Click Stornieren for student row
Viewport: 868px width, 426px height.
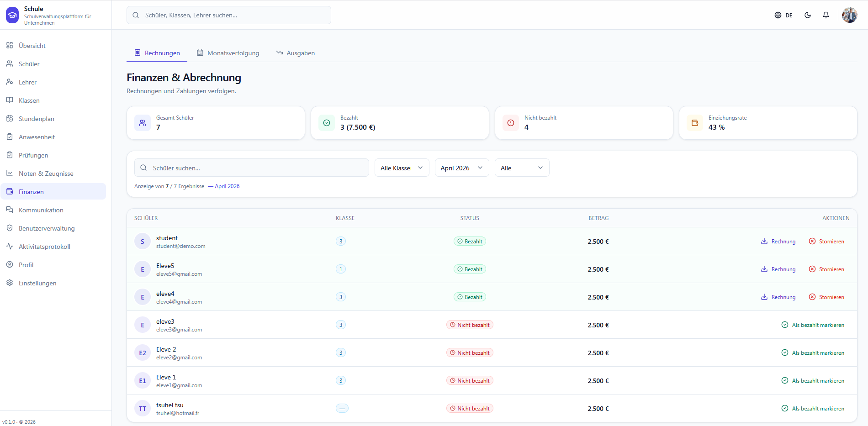point(826,242)
